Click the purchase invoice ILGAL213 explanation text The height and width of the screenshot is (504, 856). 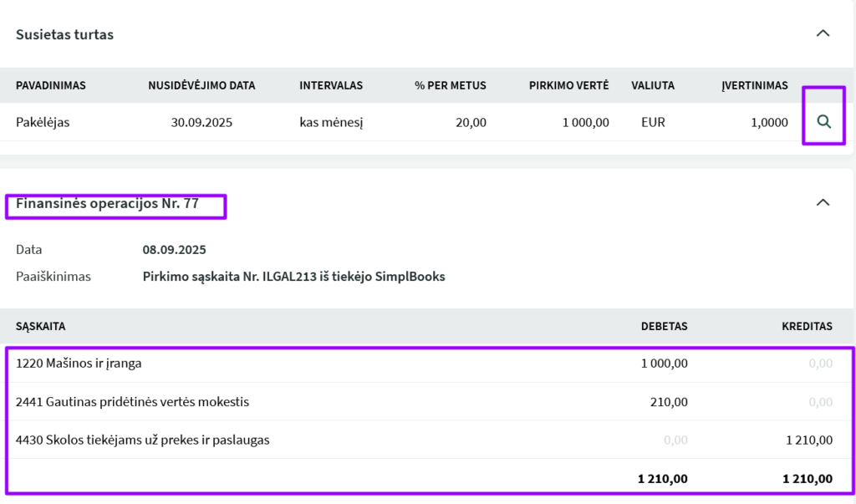293,276
